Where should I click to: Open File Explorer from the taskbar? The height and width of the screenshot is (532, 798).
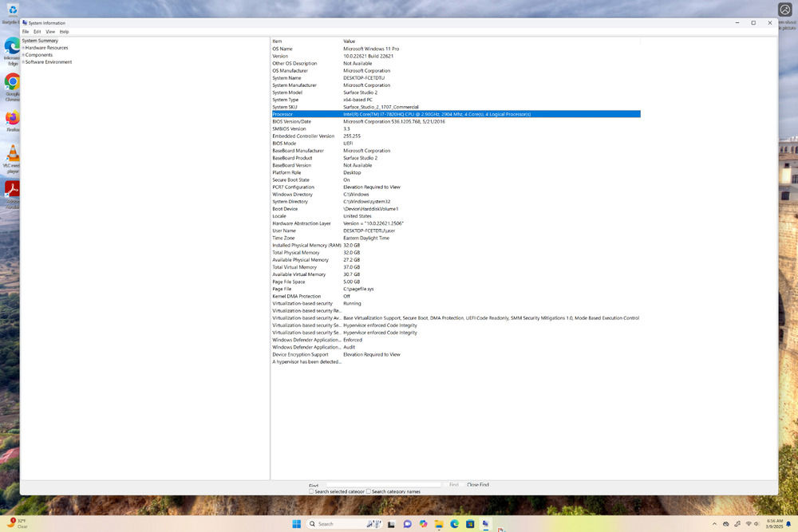[439, 524]
